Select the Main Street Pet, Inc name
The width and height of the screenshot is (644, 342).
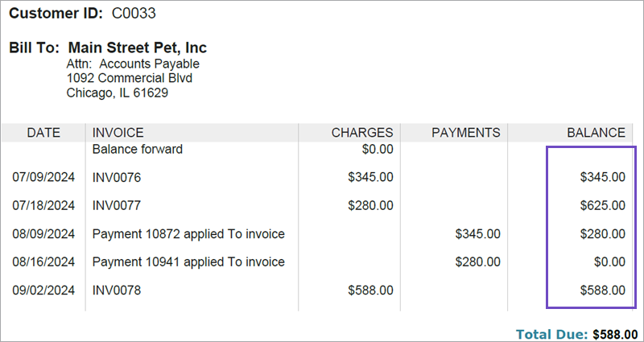(x=137, y=48)
